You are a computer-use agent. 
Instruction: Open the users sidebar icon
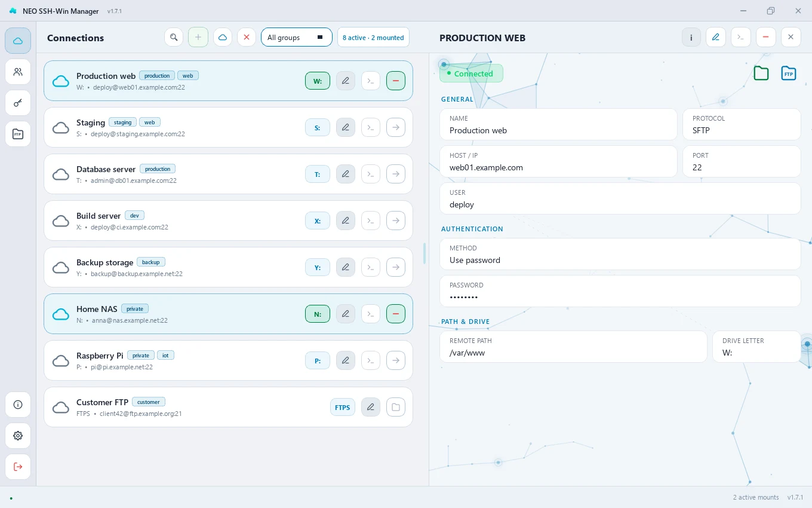tap(18, 72)
